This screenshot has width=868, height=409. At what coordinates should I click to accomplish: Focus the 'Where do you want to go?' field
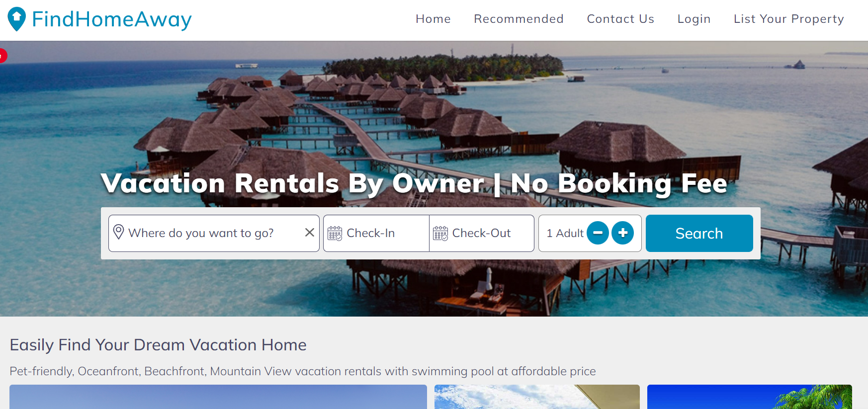coord(214,233)
